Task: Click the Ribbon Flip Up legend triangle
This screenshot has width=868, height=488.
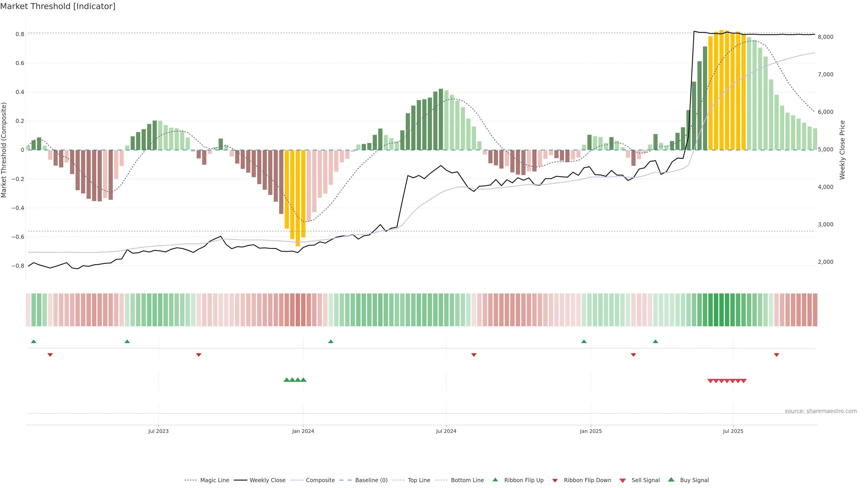Action: pos(495,480)
